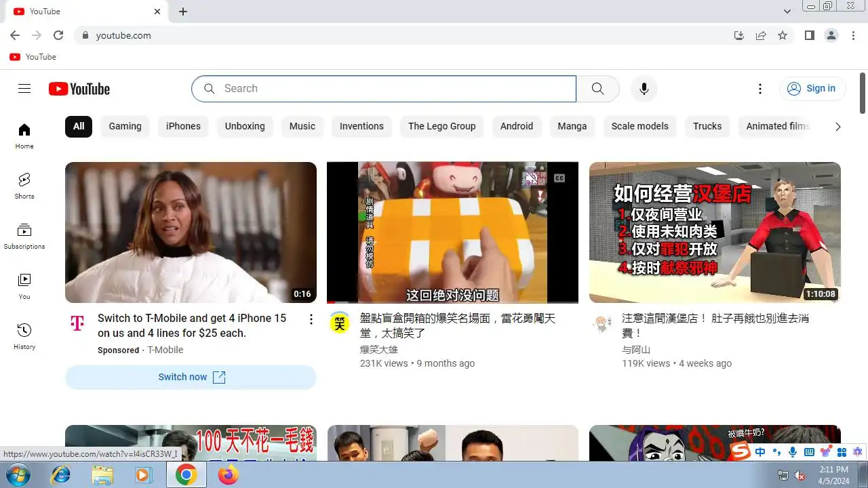The height and width of the screenshot is (488, 868).
Task: Open Subscriptions in the sidebar
Action: coord(24,236)
